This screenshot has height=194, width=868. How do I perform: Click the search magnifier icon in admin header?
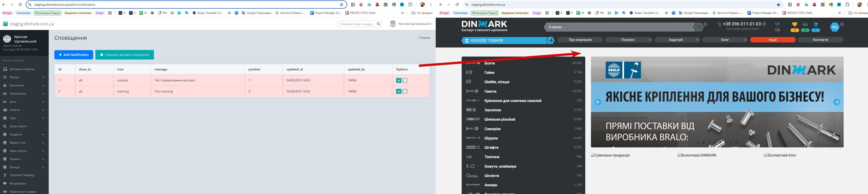[x=378, y=24]
